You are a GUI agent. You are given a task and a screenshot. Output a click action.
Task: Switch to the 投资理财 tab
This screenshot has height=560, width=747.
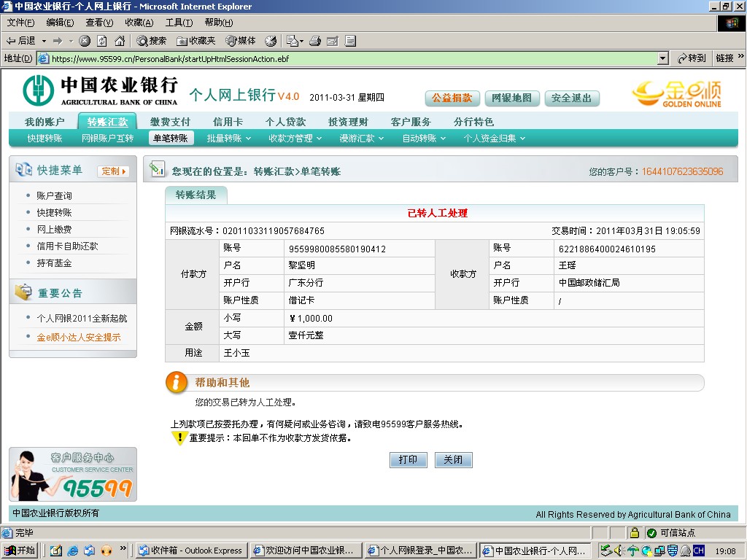point(348,122)
